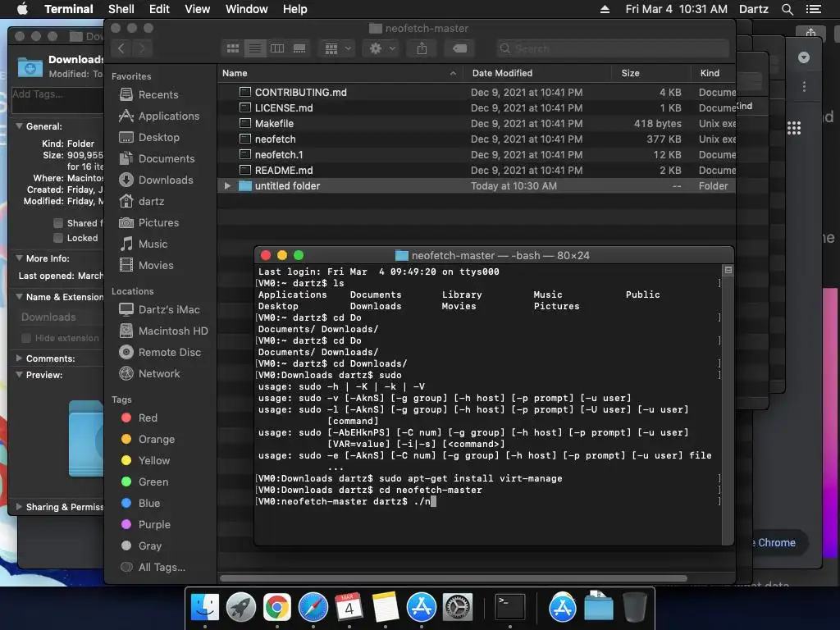Filter by the Purple tag
The width and height of the screenshot is (840, 630).
[146, 525]
